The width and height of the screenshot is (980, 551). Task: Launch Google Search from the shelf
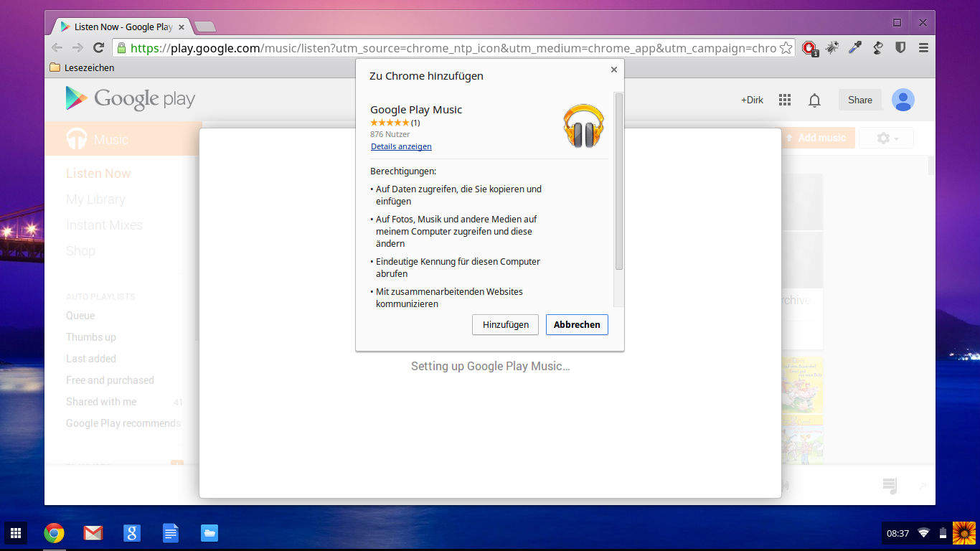coord(131,533)
